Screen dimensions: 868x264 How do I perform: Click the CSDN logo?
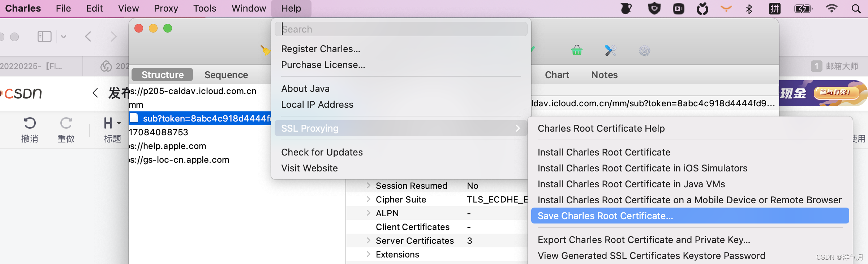pos(22,93)
